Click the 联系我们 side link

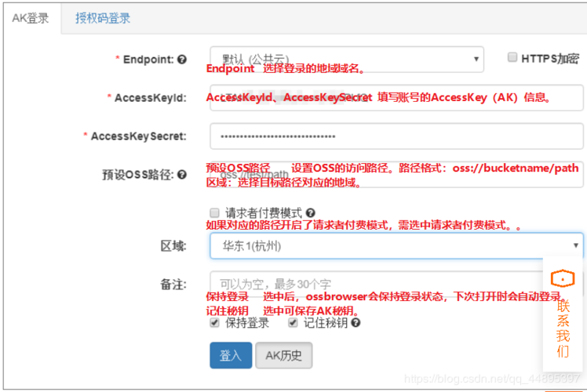pyautogui.click(x=563, y=328)
